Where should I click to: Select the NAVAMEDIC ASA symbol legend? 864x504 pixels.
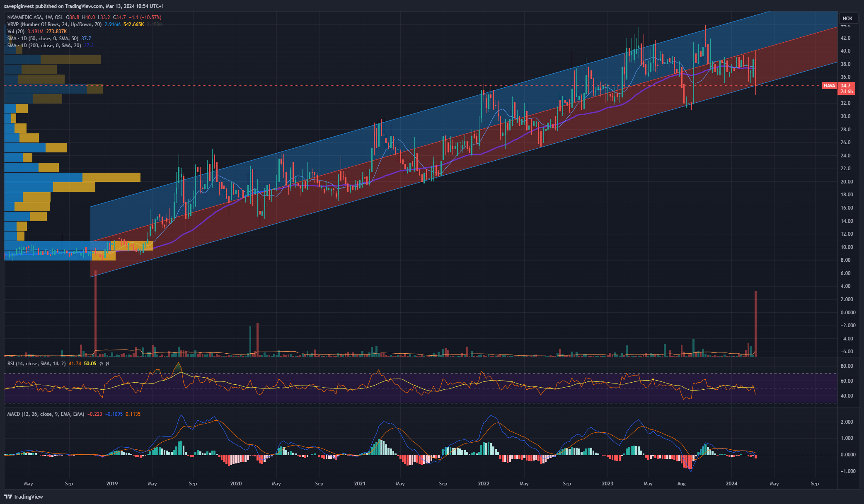tap(35, 17)
